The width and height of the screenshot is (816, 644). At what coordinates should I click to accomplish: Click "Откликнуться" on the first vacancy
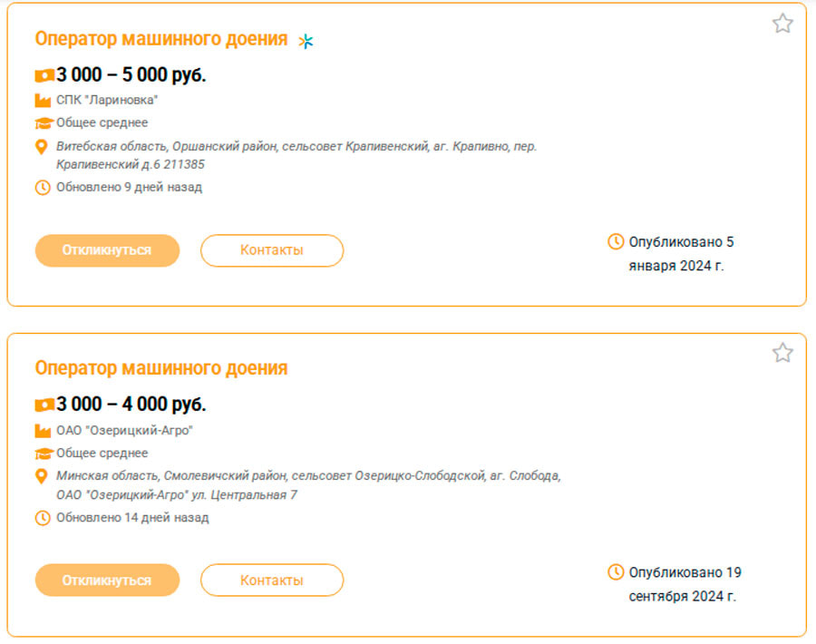click(x=107, y=250)
